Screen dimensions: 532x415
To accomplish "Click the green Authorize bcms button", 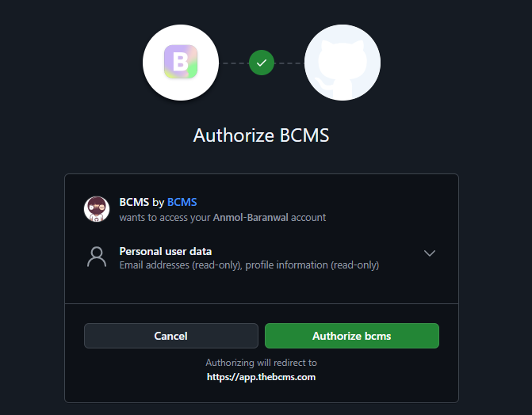I will pos(351,336).
